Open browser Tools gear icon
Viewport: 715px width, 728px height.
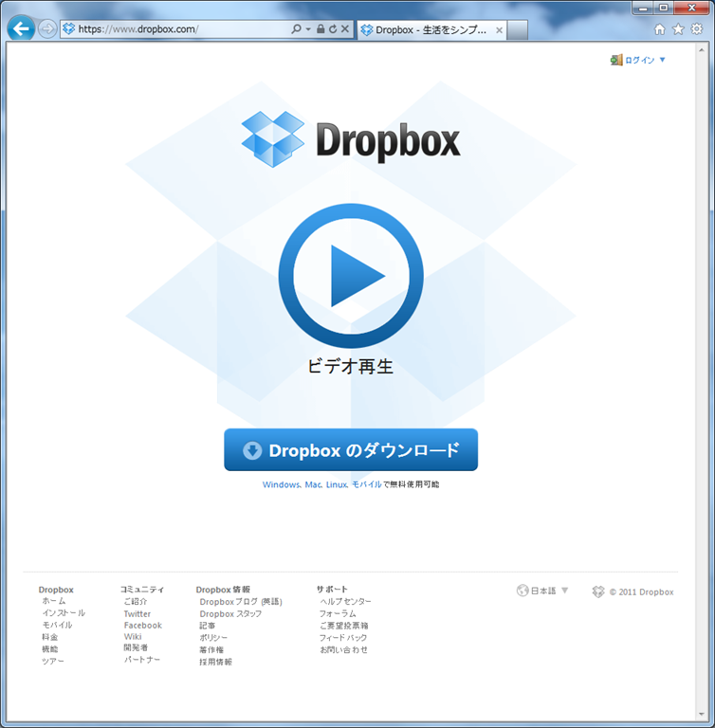pos(697,28)
